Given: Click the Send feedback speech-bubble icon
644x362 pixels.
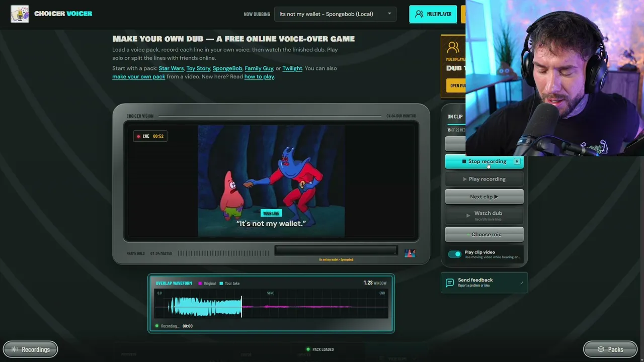Looking at the screenshot, I should (x=450, y=283).
